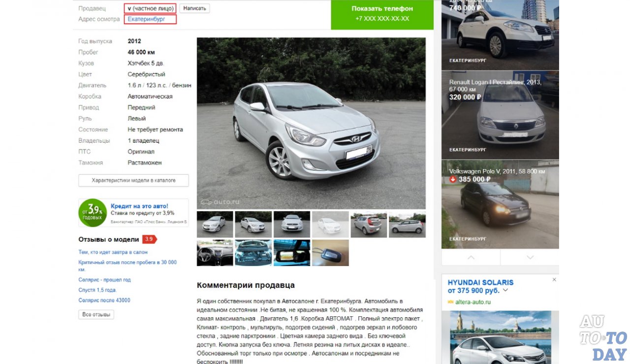
Task: Visit the altera-auto.ru ad link
Action: pos(473,302)
